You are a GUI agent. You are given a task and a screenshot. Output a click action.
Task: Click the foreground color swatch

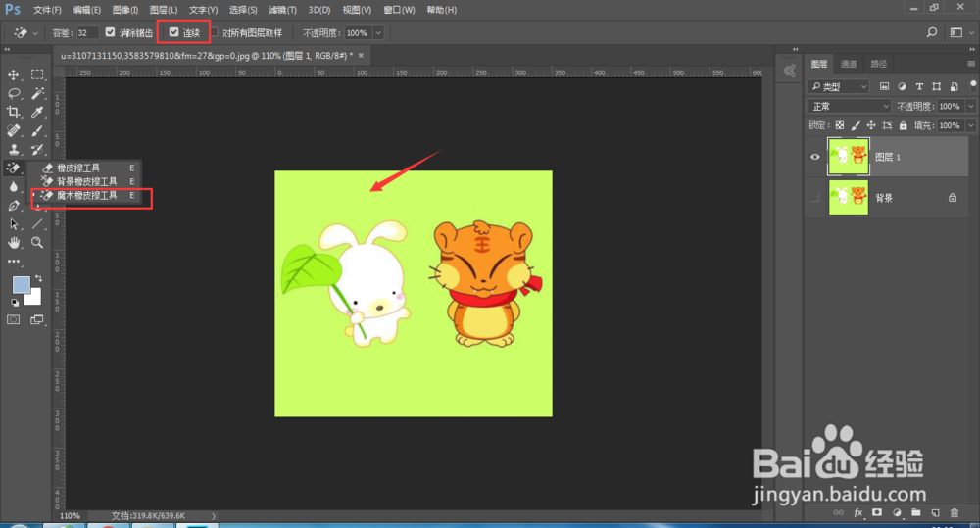[21, 285]
